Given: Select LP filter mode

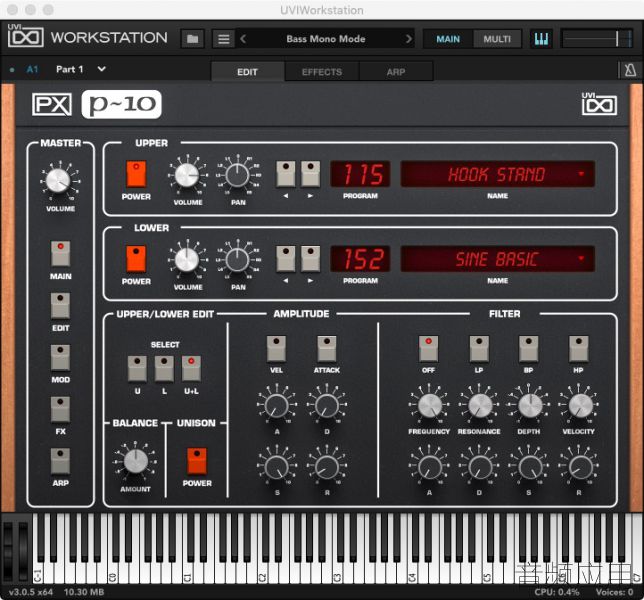Looking at the screenshot, I should 479,349.
